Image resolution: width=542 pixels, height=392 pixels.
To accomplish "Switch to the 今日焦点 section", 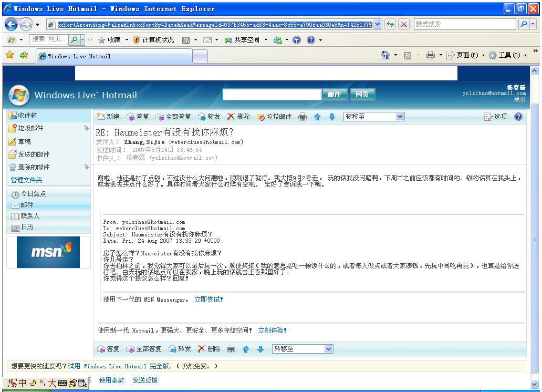I will click(x=49, y=194).
